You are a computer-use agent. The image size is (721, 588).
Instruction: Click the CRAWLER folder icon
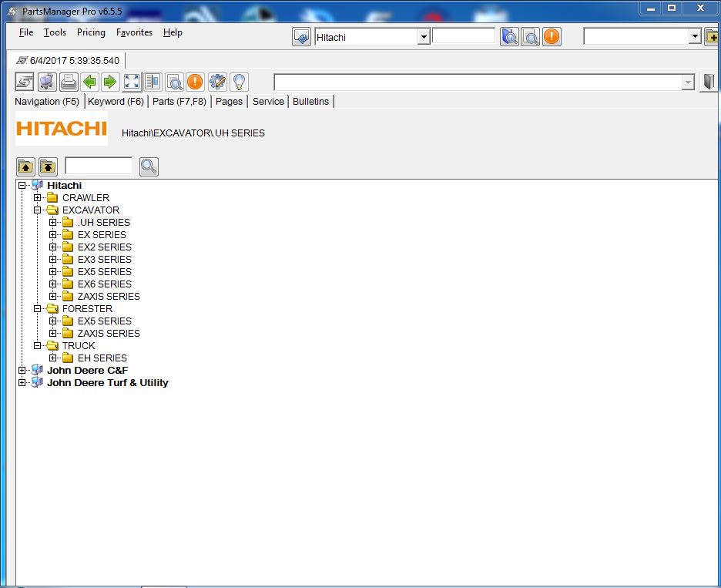[52, 198]
